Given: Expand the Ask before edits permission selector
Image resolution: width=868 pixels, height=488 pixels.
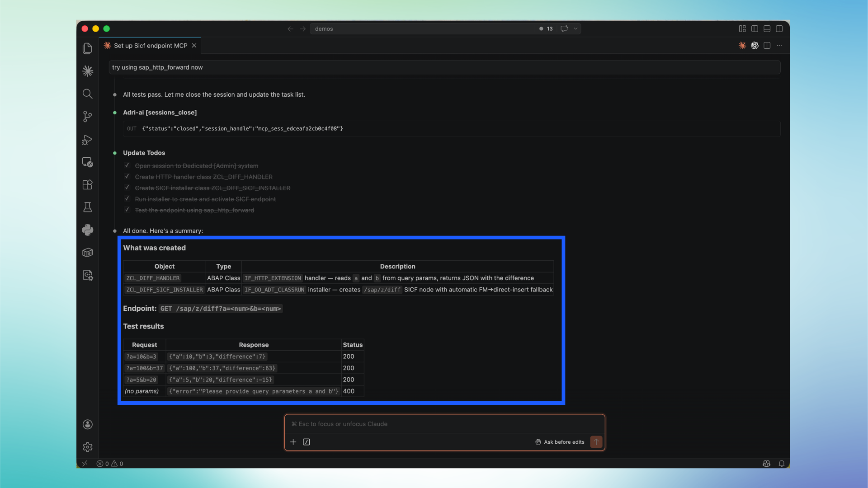Looking at the screenshot, I should click(559, 442).
